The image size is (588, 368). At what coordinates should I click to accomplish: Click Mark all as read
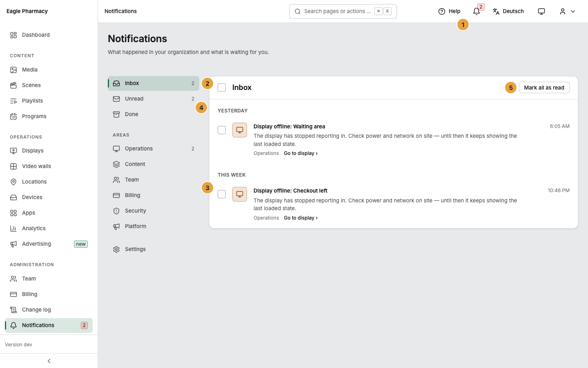point(544,88)
